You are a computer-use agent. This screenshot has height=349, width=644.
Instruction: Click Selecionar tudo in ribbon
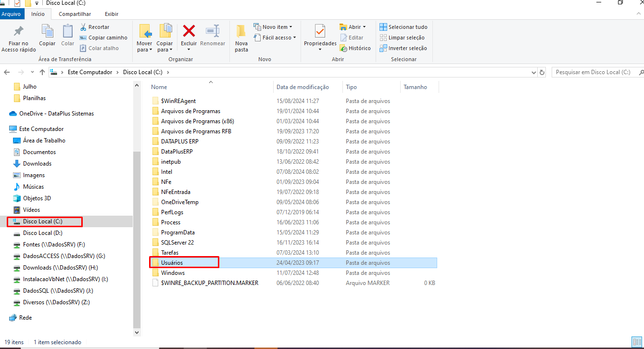point(404,27)
